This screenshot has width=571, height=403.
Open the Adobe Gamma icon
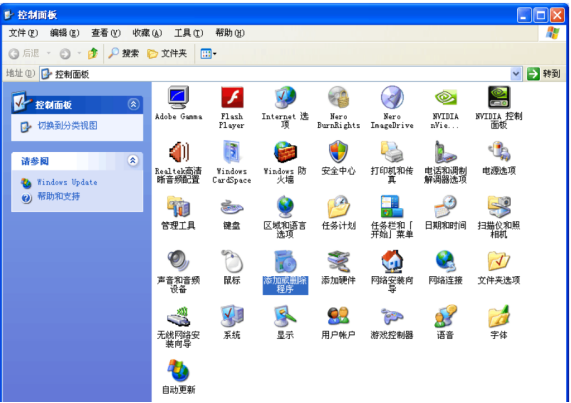pyautogui.click(x=178, y=98)
